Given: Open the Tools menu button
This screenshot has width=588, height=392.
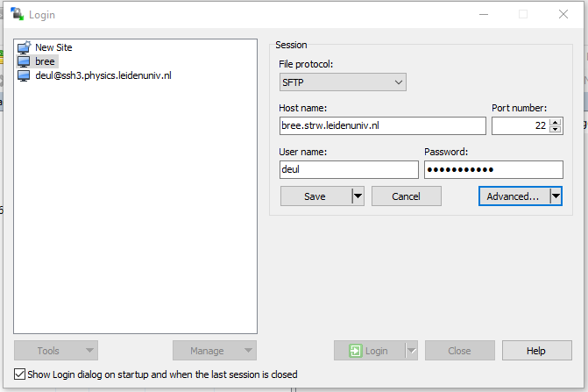Looking at the screenshot, I should (56, 351).
